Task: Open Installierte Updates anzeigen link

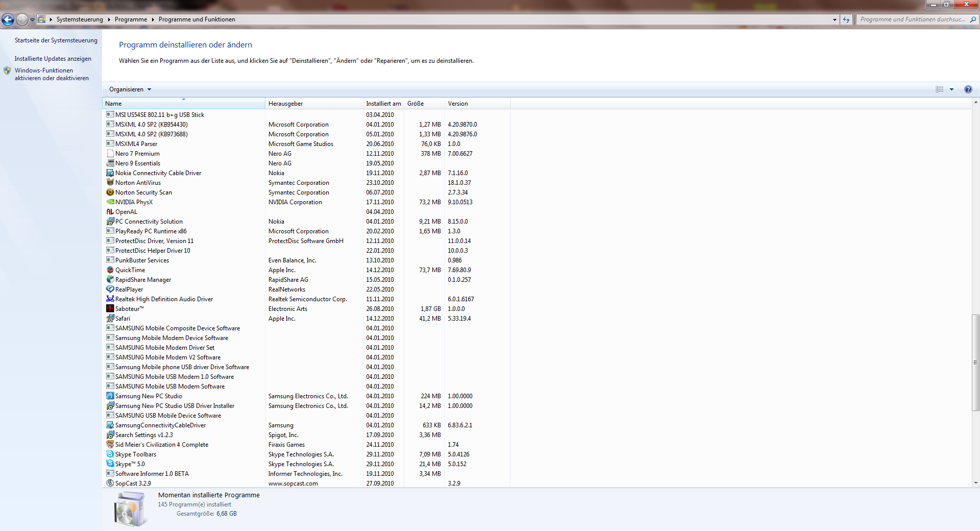Action: [x=53, y=59]
